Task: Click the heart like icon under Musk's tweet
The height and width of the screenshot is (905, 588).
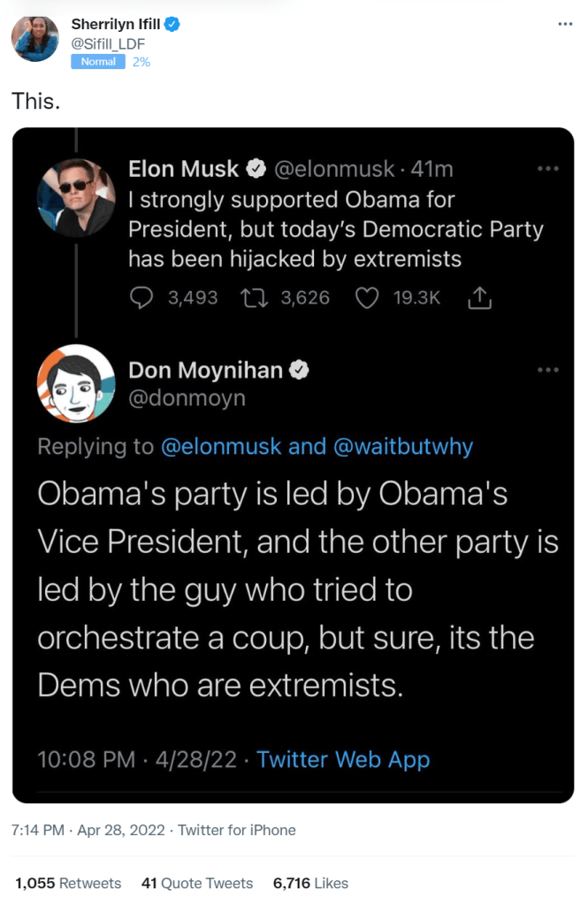Action: pos(367,298)
